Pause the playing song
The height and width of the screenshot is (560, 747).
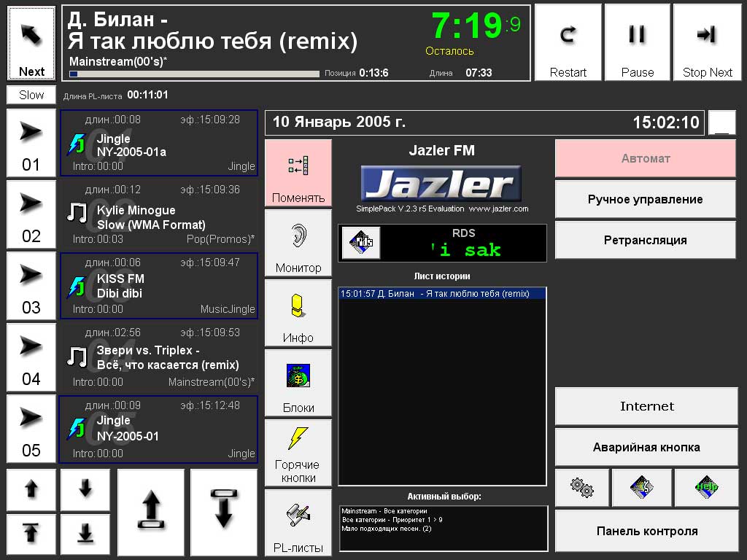point(637,43)
